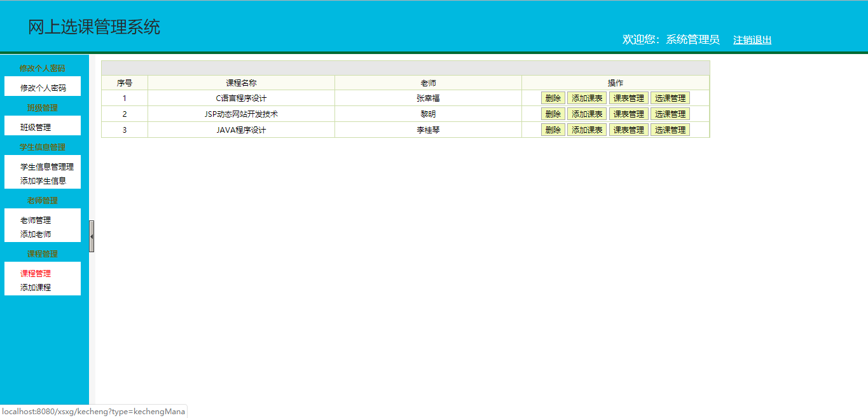Delete the JSP动态网站开发技术 course

click(x=553, y=114)
